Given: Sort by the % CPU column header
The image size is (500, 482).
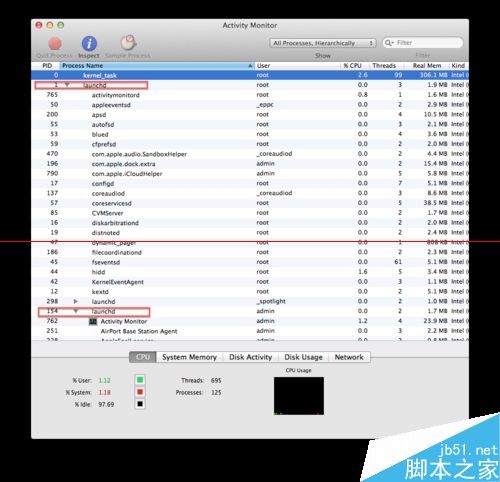Looking at the screenshot, I should [x=352, y=66].
